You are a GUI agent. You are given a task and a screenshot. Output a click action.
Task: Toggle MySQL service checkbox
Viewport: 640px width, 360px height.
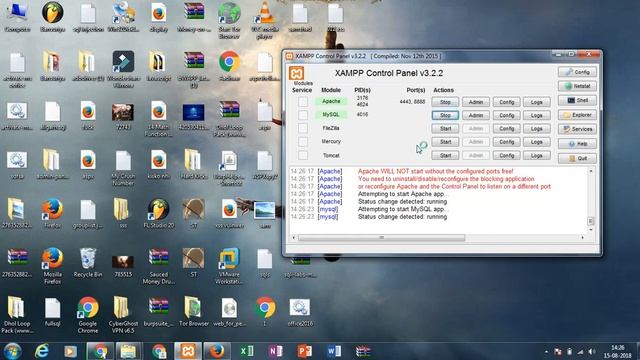coord(302,115)
